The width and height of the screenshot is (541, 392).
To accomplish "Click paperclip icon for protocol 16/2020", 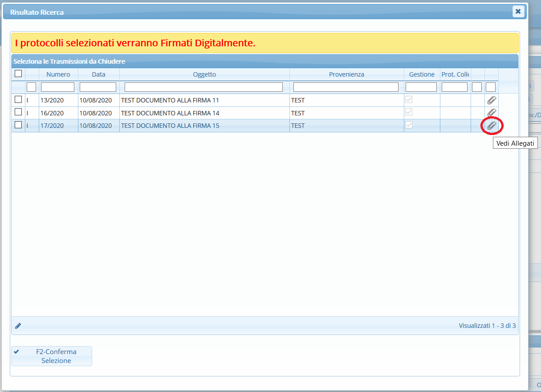I will coord(492,113).
